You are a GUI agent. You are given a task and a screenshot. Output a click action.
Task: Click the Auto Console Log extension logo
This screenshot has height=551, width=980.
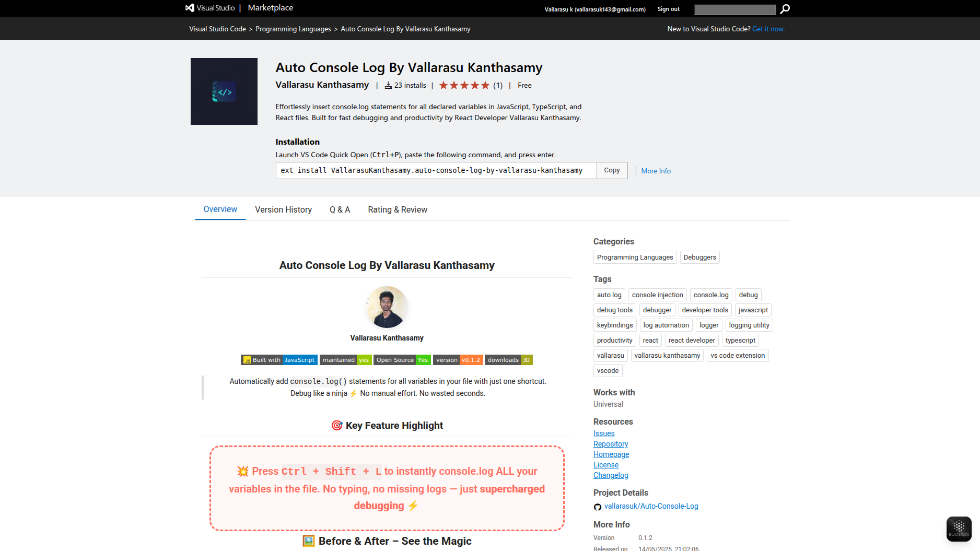[224, 91]
